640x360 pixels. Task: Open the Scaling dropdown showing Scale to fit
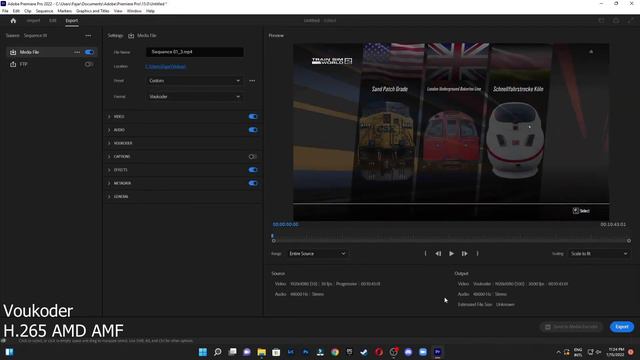[x=599, y=253]
